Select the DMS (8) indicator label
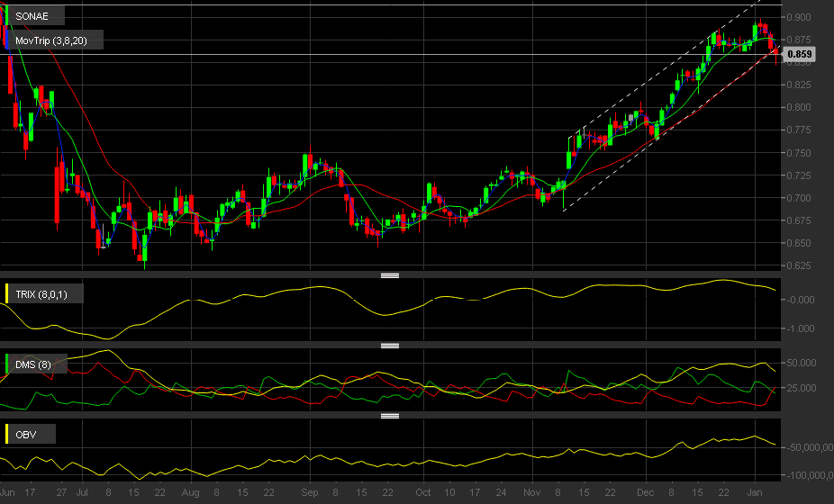Screen dimensions: 834x504 click(33, 364)
